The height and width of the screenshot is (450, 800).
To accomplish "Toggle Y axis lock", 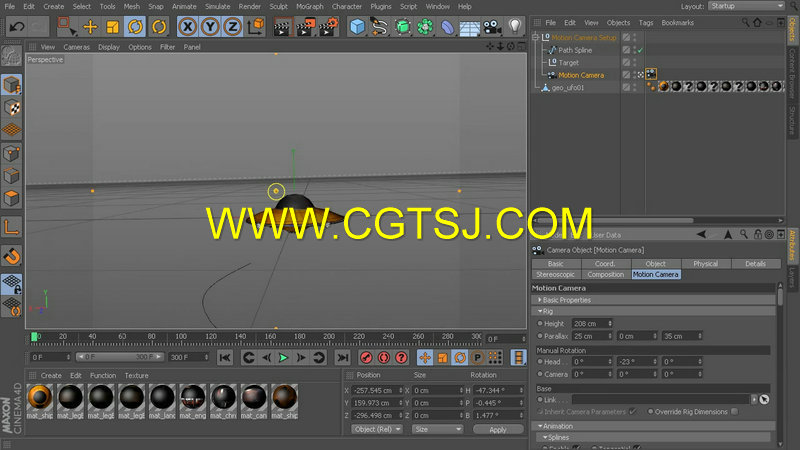I will [x=210, y=27].
